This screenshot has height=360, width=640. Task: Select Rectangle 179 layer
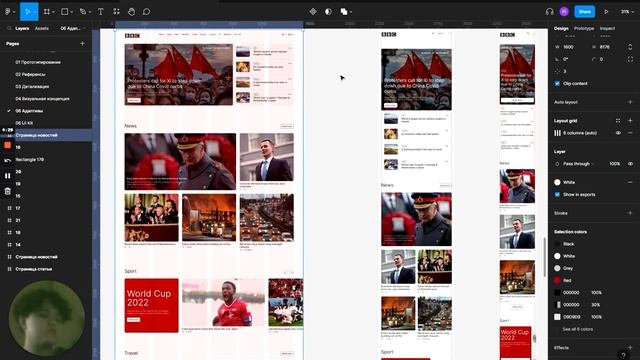coord(29,160)
